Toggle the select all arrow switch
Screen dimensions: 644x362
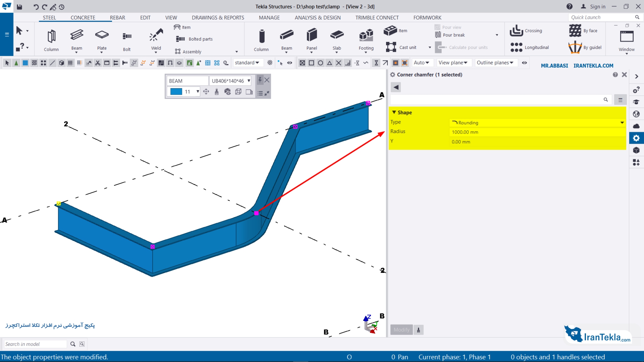[x=7, y=63]
